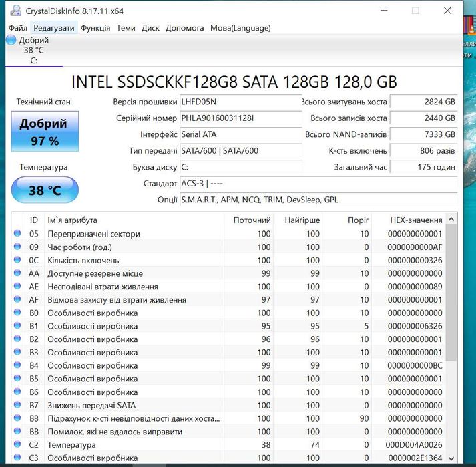Click the status orb for attribute AA
The image size is (476, 467).
(x=17, y=273)
